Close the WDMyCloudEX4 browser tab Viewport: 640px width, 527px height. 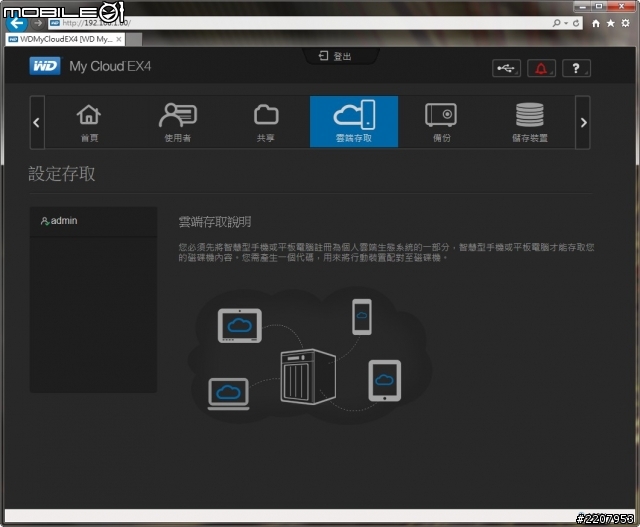pos(119,39)
